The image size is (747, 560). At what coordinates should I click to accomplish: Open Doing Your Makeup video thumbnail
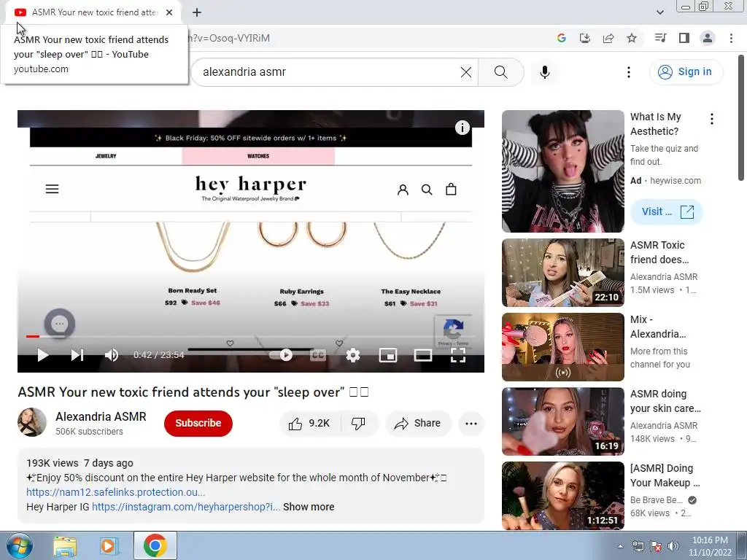(562, 496)
